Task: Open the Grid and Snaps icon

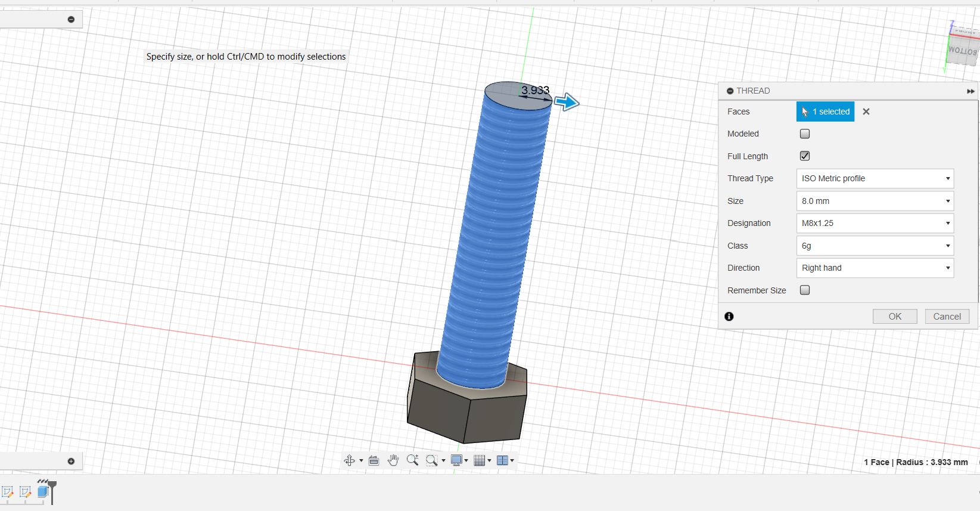Action: click(x=480, y=460)
